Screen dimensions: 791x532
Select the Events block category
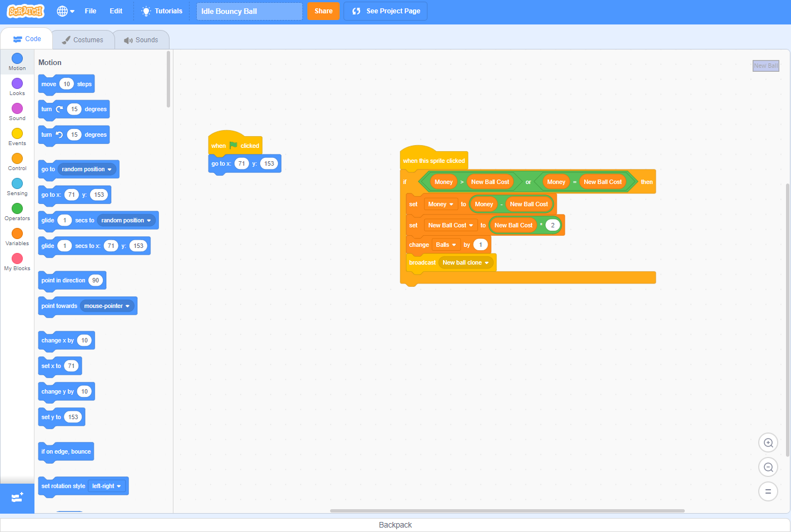pos(17,137)
